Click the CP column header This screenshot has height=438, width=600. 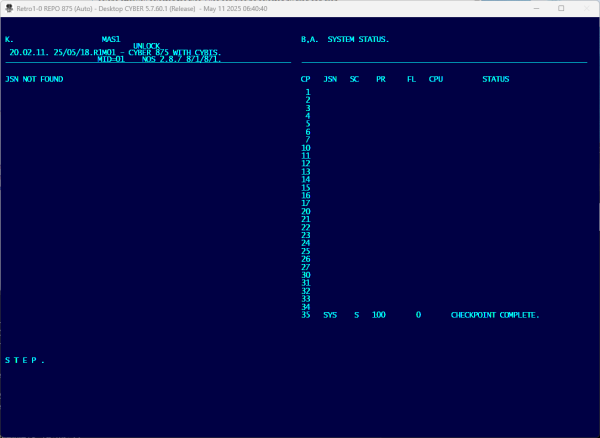click(306, 78)
